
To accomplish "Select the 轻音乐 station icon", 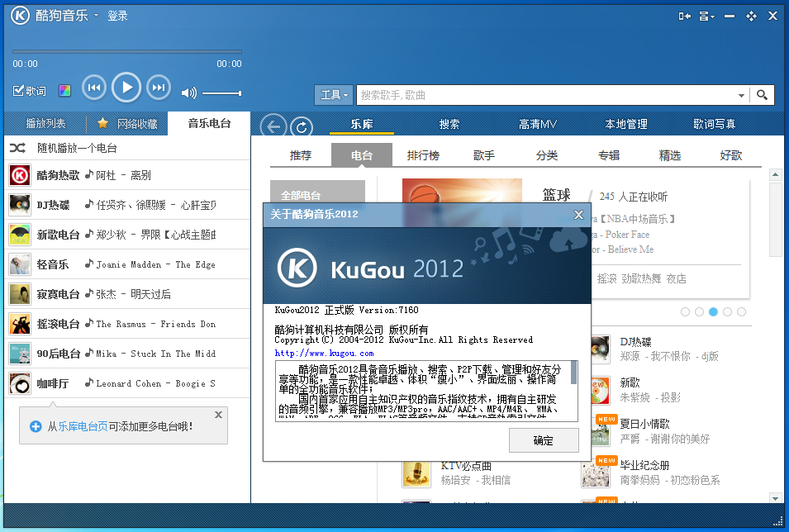I will [20, 264].
